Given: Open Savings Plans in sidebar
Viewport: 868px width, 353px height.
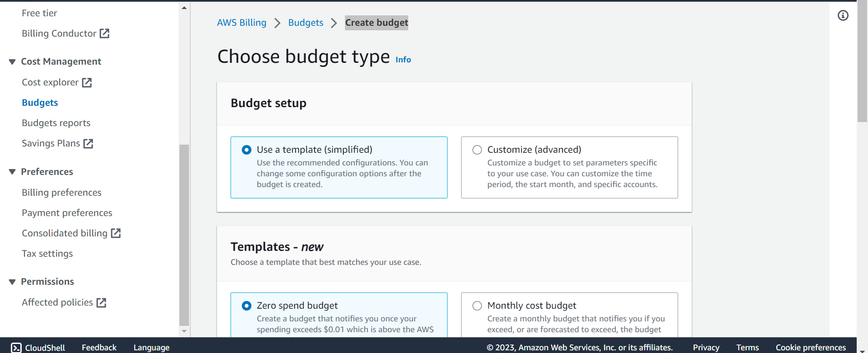Looking at the screenshot, I should click(51, 143).
